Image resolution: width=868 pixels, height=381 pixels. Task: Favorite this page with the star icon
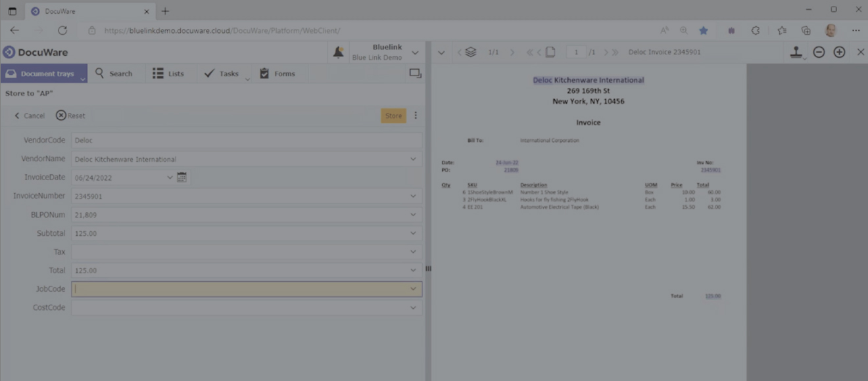point(704,30)
